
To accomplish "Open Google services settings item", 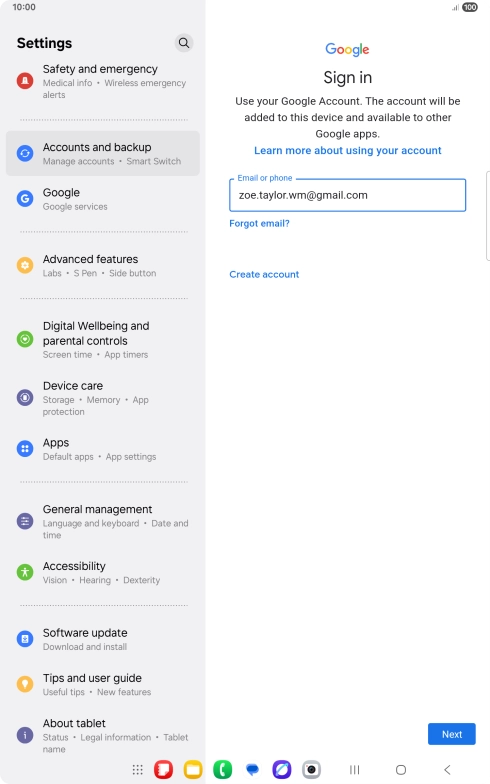I will (x=103, y=199).
